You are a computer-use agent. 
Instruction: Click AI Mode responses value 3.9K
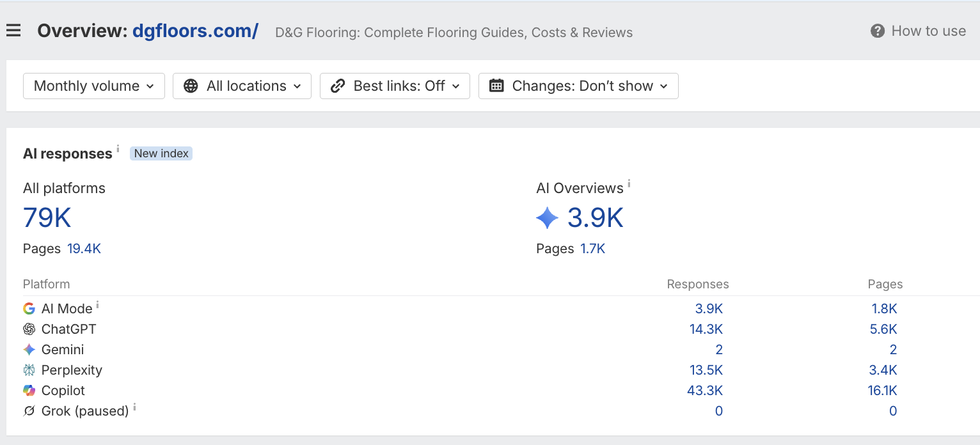(709, 309)
